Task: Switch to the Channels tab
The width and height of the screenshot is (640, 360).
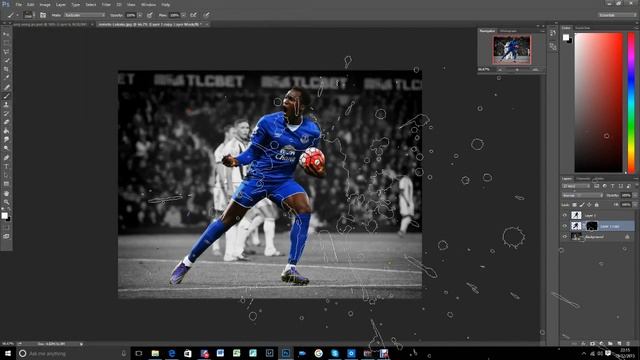Action: pos(583,179)
